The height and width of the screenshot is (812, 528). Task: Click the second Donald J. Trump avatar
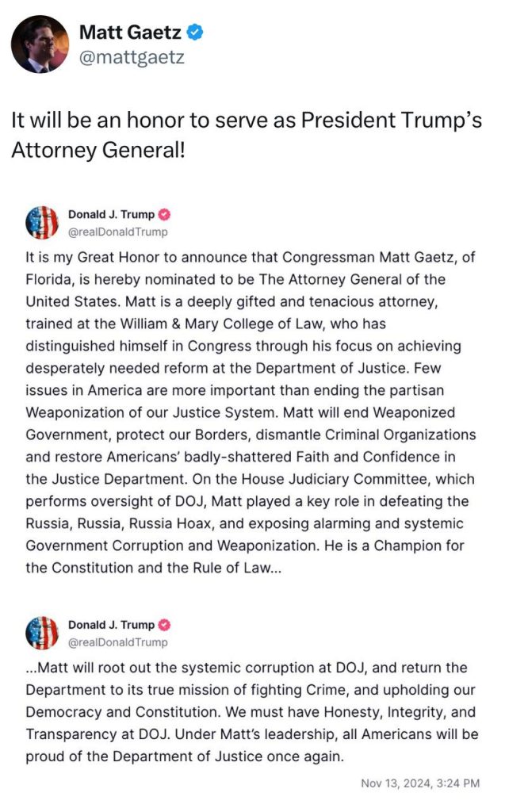42,634
